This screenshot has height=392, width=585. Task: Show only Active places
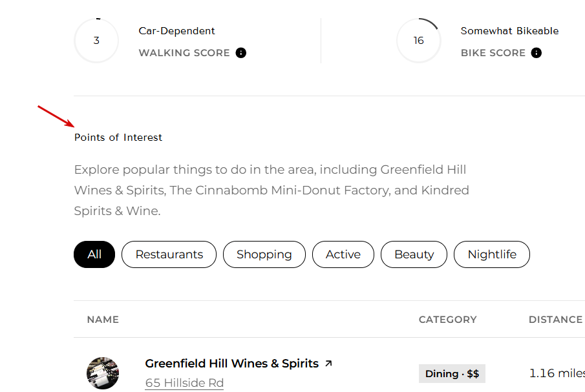343,254
